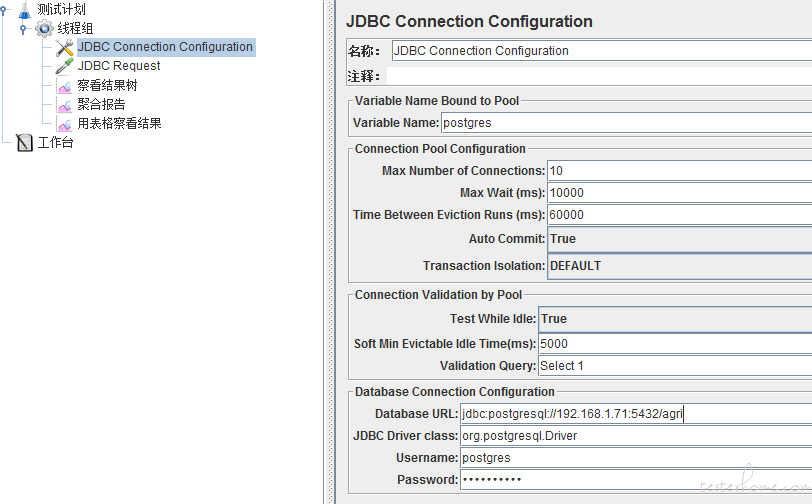Click the Variable Name field
This screenshot has width=812, height=504.
[627, 123]
